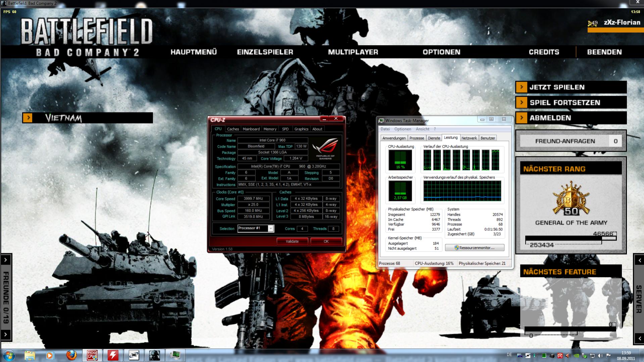Click the Core Speed value 3999.7 MHz
Image resolution: width=644 pixels, height=362 pixels.
[253, 199]
